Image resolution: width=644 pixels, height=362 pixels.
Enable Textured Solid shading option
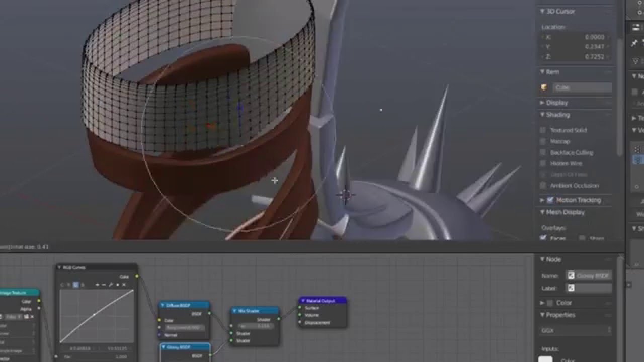coord(543,130)
